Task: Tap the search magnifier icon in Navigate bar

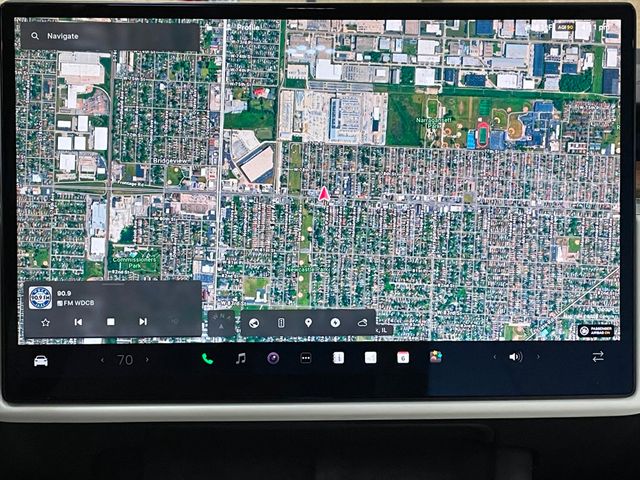Action: pos(35,36)
